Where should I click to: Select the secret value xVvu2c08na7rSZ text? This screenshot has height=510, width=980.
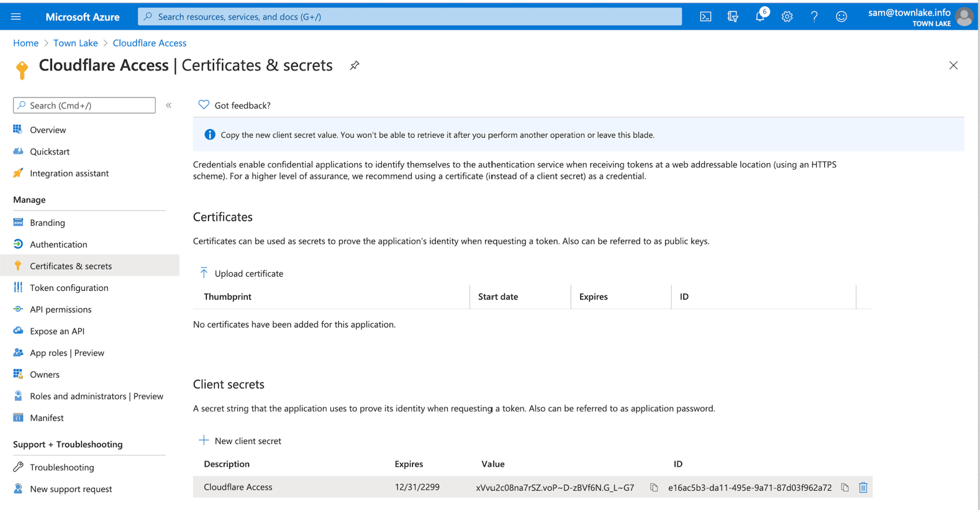point(555,488)
